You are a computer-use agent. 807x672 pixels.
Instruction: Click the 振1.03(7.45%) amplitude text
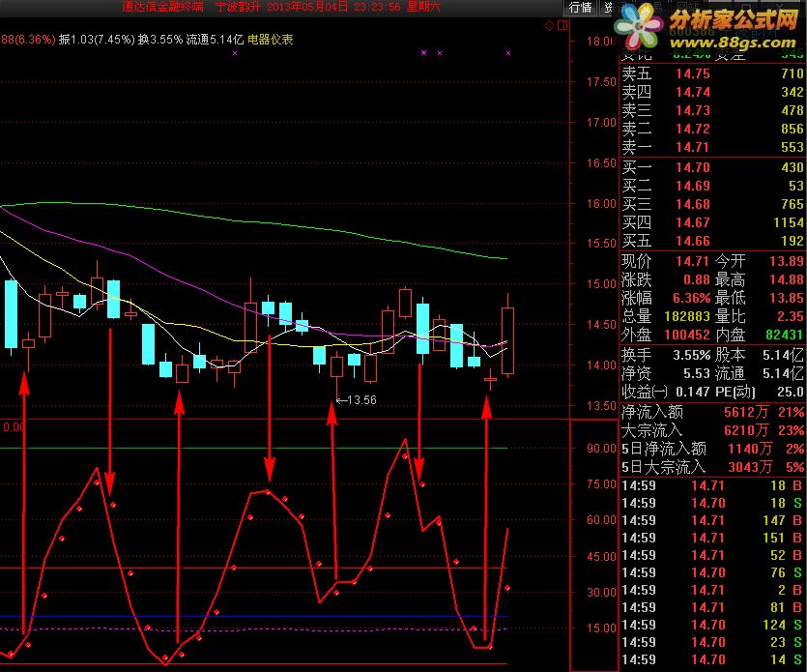click(97, 39)
